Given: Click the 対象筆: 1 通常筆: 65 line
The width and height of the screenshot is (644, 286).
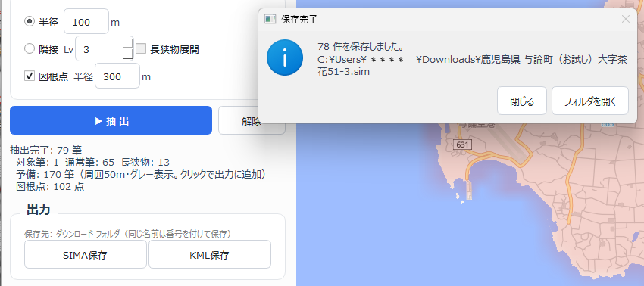Looking at the screenshot, I should [x=93, y=162].
